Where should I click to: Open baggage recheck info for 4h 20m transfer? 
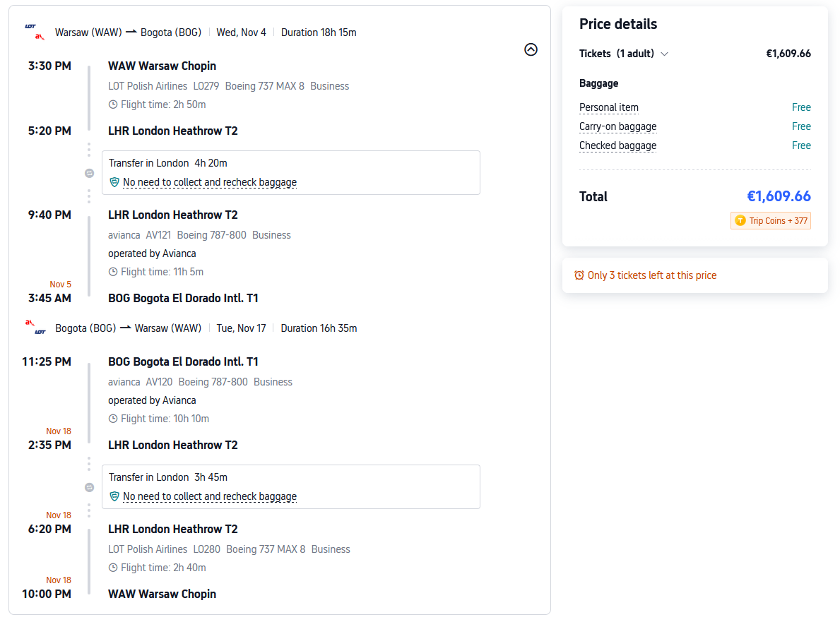pos(209,182)
